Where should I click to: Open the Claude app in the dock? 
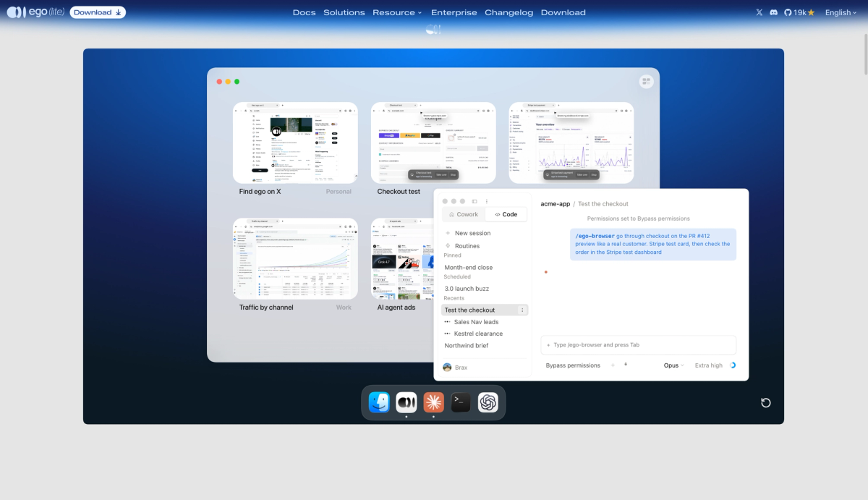433,402
